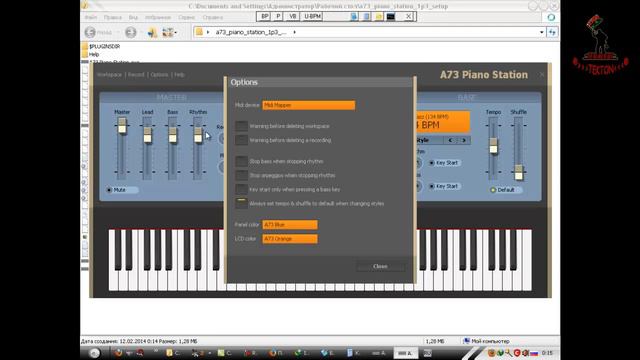Click the VB button in floating toolbar
This screenshot has height=360, width=640.
tap(292, 16)
